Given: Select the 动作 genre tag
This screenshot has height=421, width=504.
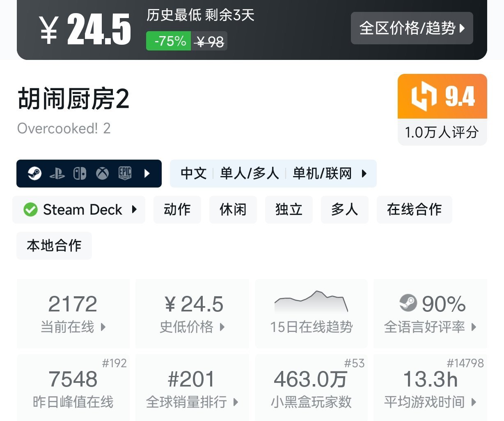Looking at the screenshot, I should pyautogui.click(x=177, y=210).
